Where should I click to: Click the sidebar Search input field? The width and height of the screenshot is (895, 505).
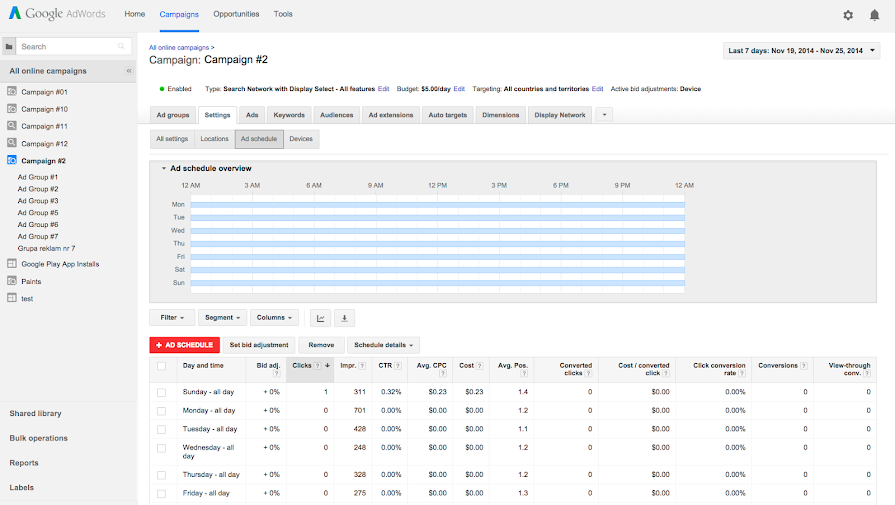tap(73, 46)
